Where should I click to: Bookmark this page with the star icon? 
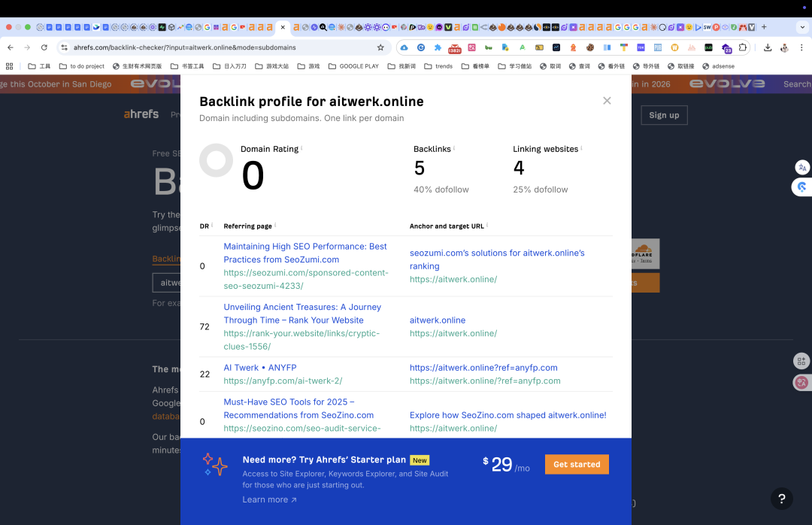pyautogui.click(x=380, y=47)
